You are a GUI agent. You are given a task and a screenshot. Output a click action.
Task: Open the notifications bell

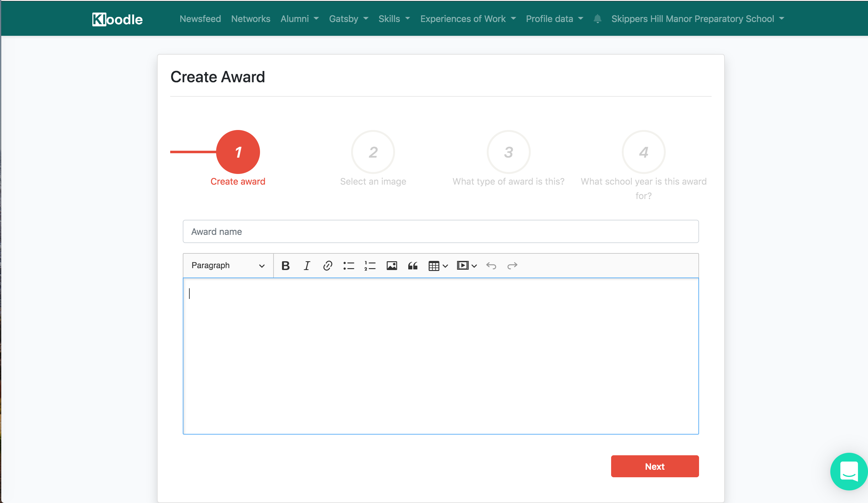597,19
